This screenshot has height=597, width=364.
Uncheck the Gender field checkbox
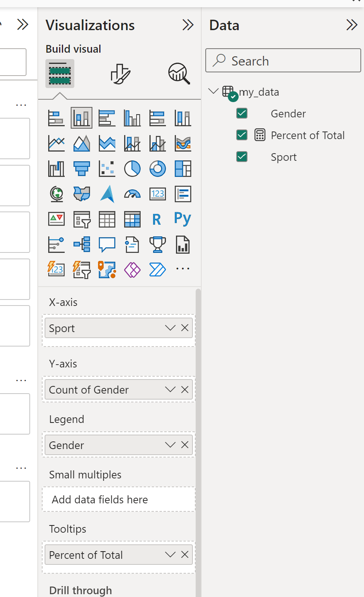pyautogui.click(x=242, y=113)
